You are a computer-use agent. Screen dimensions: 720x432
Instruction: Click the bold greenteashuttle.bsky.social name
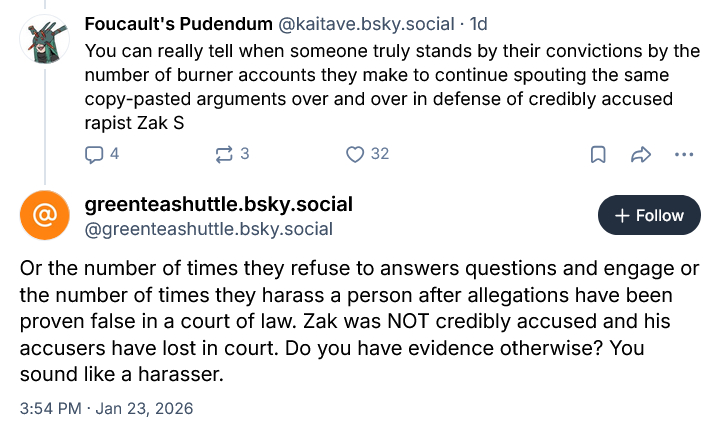click(x=218, y=204)
